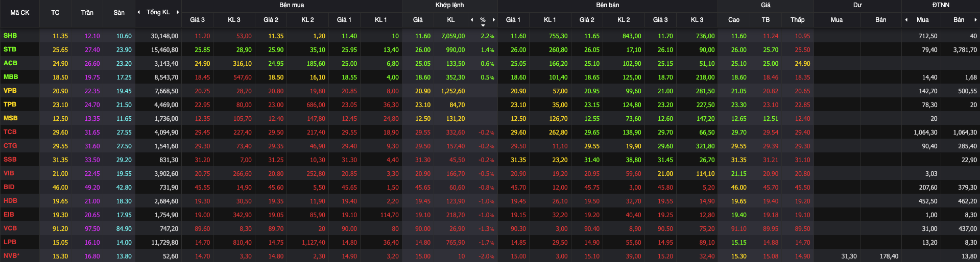Click VCB ceiling price 97.50
980x262 pixels.
pos(92,229)
